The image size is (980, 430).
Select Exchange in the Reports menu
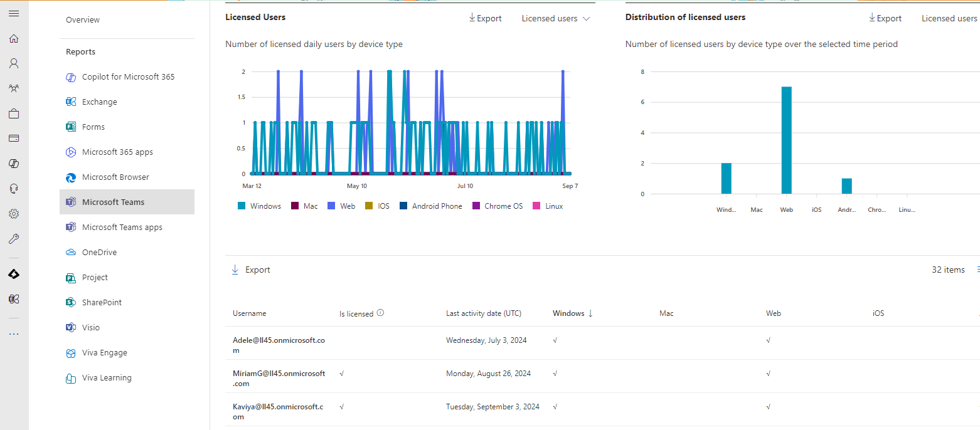99,102
